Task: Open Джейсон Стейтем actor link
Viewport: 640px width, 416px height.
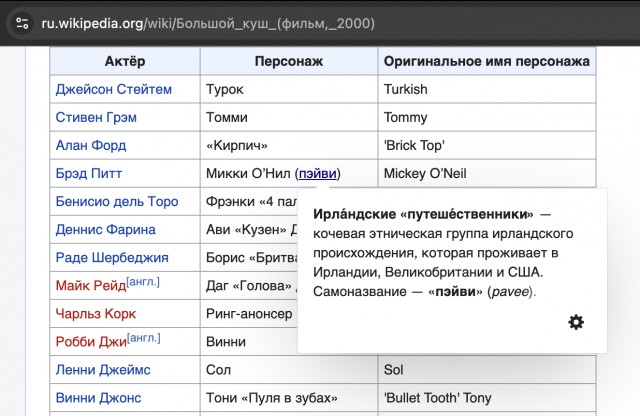Action: click(113, 89)
